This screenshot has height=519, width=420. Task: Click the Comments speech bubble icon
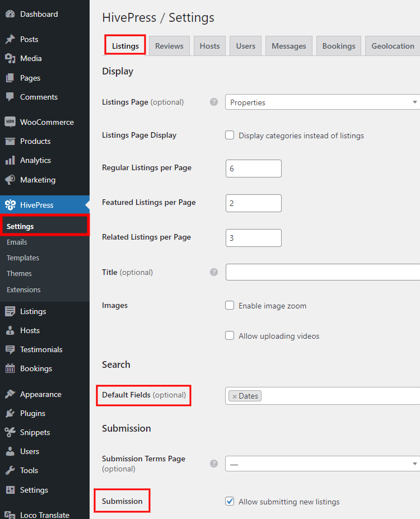coord(10,97)
